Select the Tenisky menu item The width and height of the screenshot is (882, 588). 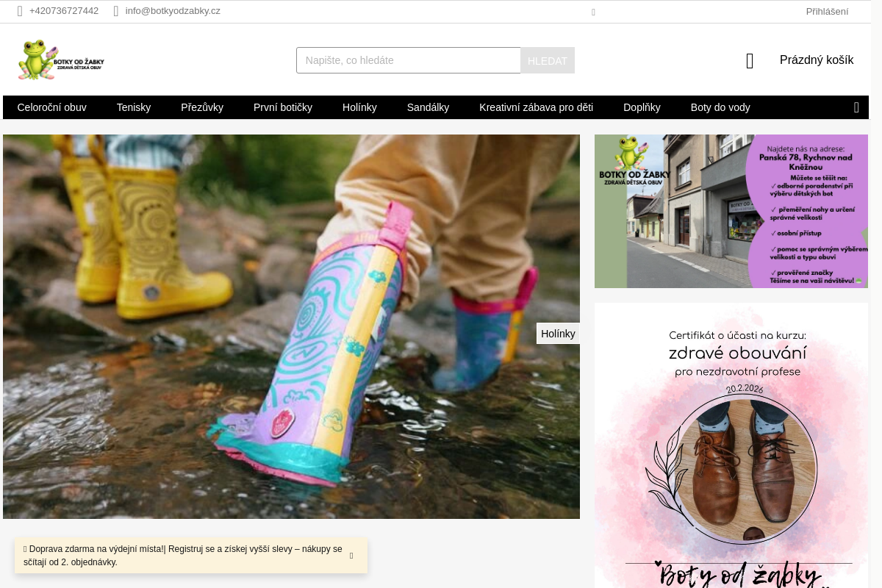tap(134, 107)
